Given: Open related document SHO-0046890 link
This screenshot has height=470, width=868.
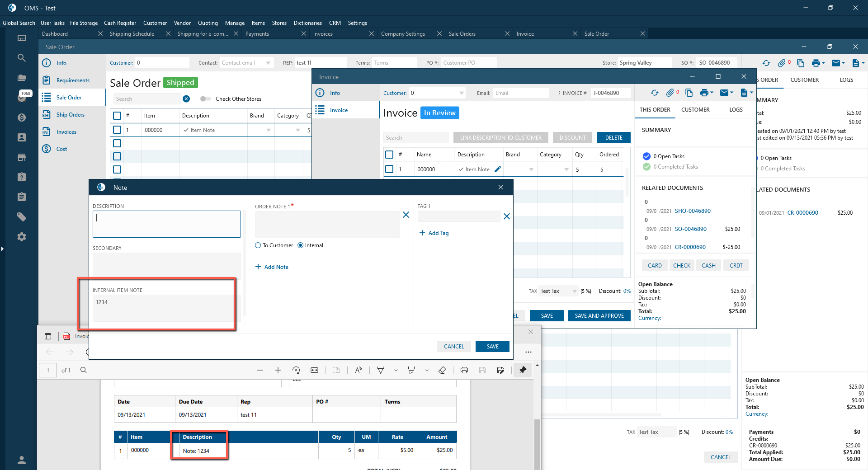Looking at the screenshot, I should [x=693, y=211].
